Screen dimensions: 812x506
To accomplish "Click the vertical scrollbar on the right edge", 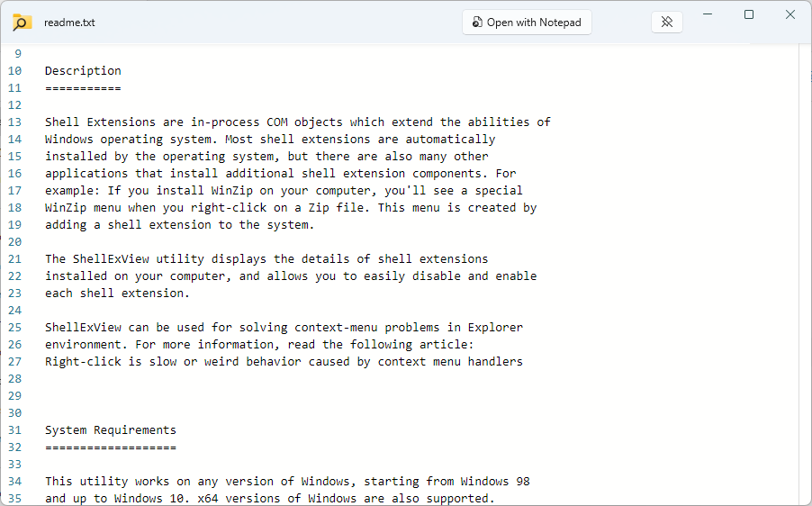I will tap(805, 275).
